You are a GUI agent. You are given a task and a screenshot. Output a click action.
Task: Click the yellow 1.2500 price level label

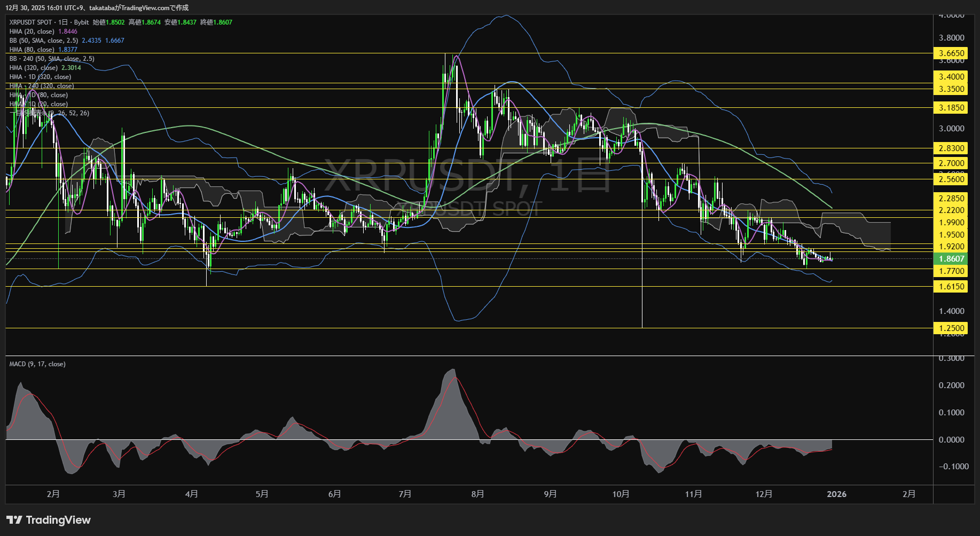point(951,328)
